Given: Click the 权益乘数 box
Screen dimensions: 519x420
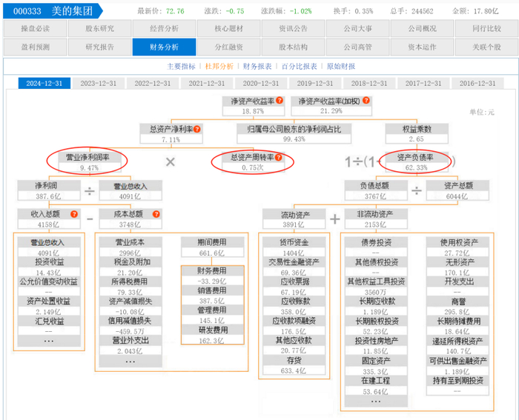Looking at the screenshot, I should [x=417, y=133].
